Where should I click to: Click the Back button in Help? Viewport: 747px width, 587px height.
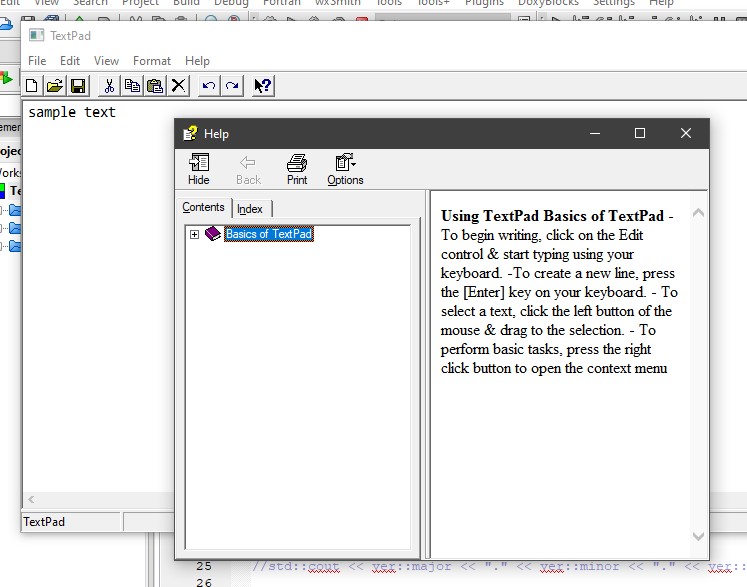tap(248, 169)
